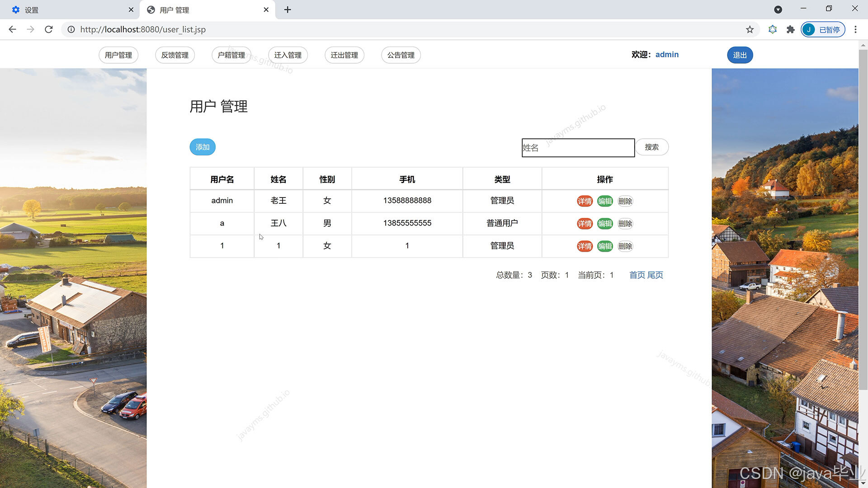
Task: Log out with the 退出 button
Action: [x=740, y=55]
